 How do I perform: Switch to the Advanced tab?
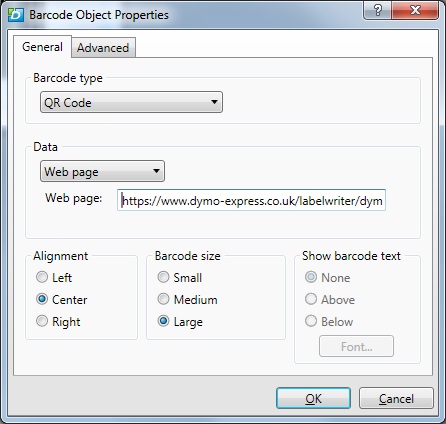click(103, 48)
